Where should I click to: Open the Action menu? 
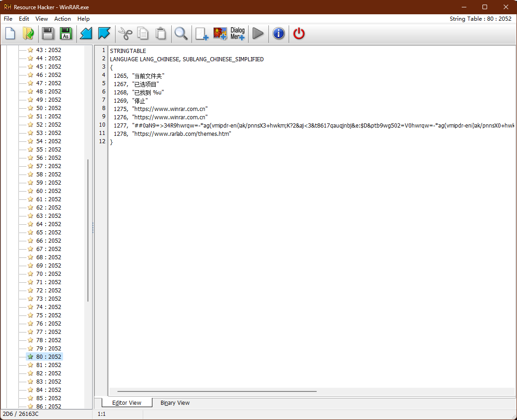pyautogui.click(x=62, y=19)
